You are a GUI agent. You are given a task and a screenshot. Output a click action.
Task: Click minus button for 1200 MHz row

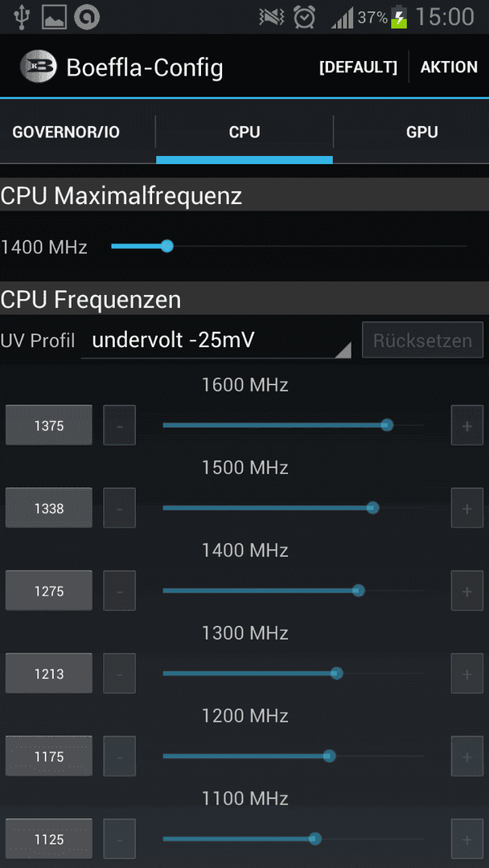[x=120, y=755]
